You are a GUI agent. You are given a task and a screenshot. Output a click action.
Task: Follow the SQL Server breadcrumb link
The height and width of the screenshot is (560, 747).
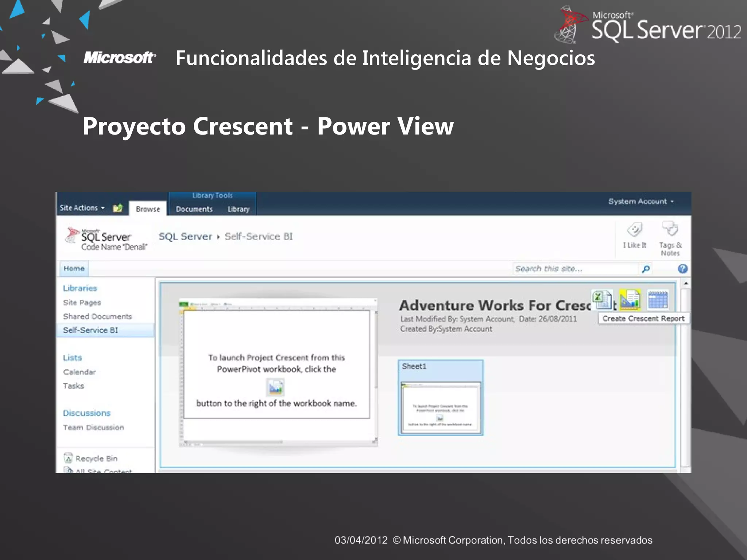(x=185, y=237)
